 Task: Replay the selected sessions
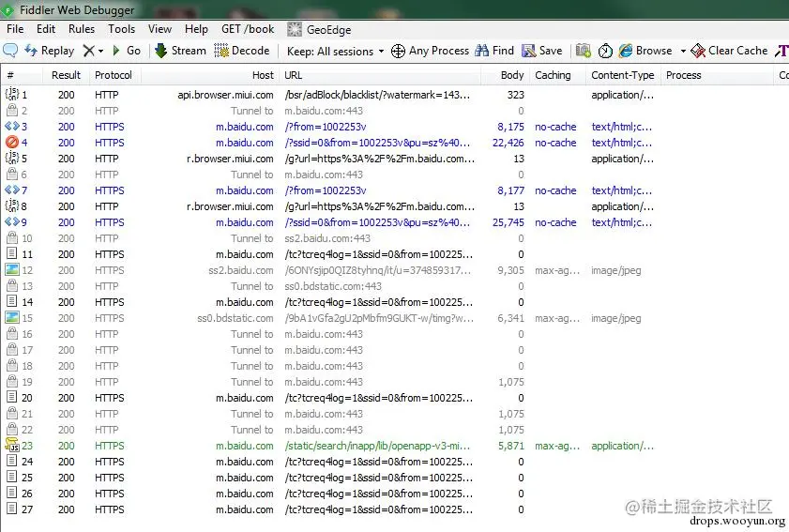pos(50,51)
